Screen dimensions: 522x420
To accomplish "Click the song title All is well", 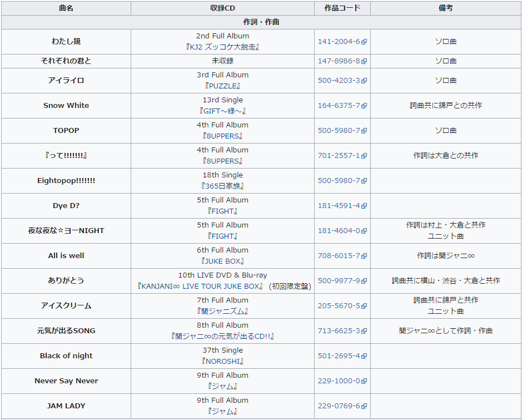I will [x=66, y=255].
